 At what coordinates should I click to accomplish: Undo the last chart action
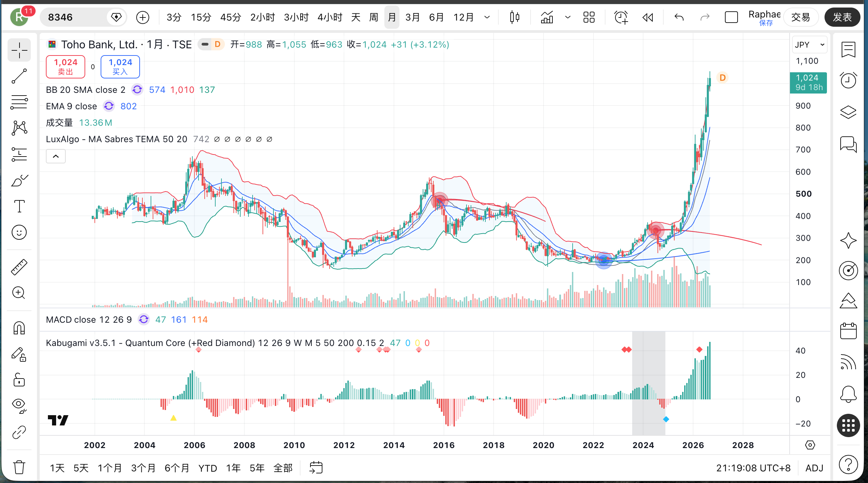point(679,17)
